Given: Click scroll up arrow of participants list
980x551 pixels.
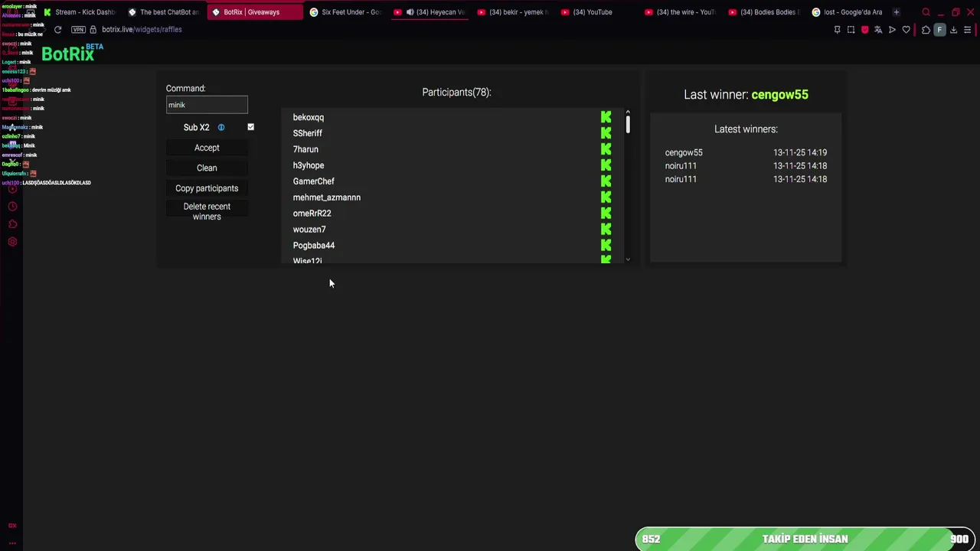Looking at the screenshot, I should [628, 112].
